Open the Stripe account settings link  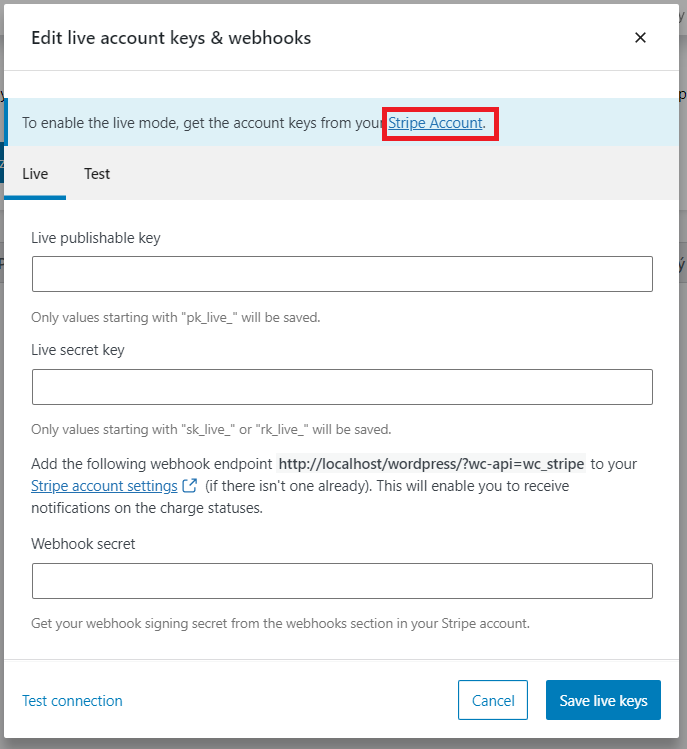coord(103,486)
